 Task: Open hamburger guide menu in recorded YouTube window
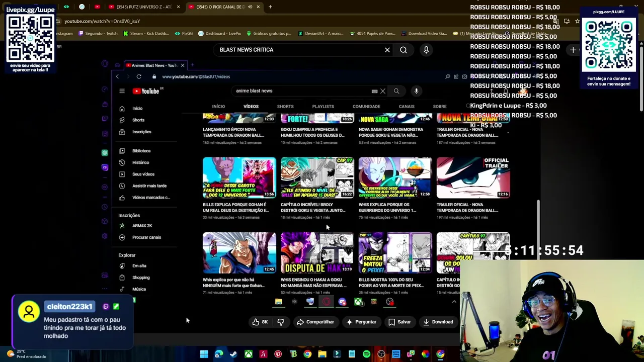click(x=122, y=91)
